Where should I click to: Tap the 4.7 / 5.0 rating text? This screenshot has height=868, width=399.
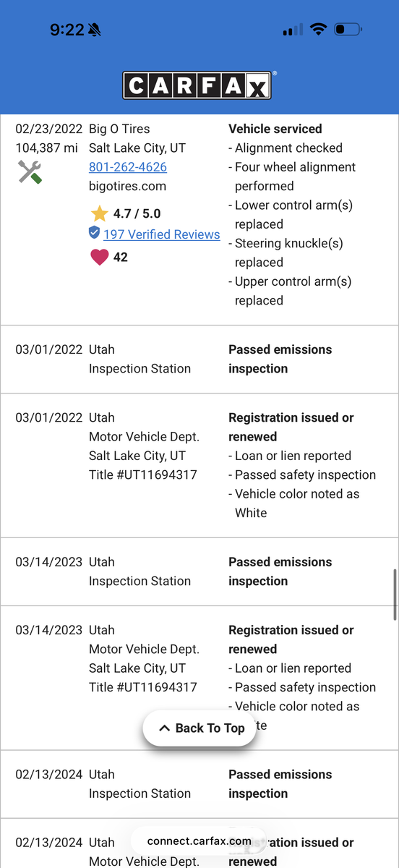[137, 213]
